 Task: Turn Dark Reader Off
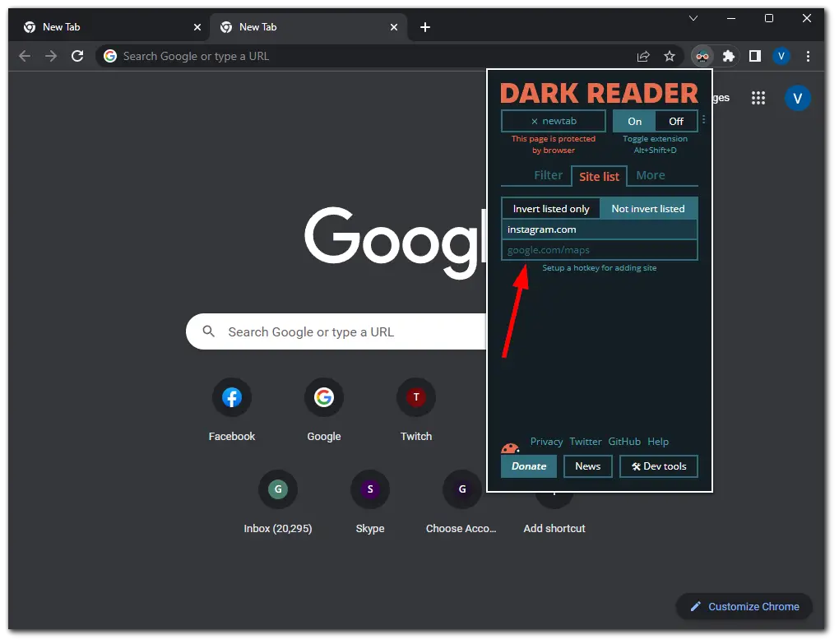pyautogui.click(x=676, y=122)
